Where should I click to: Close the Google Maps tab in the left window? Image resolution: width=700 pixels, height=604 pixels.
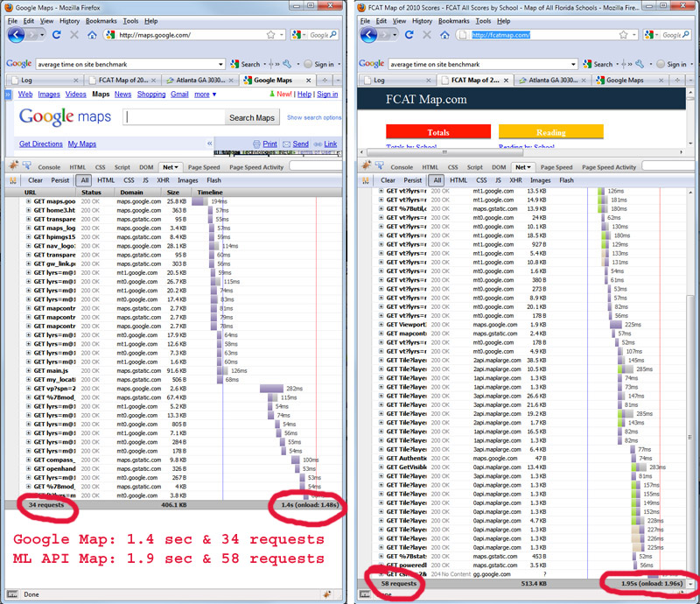309,81
